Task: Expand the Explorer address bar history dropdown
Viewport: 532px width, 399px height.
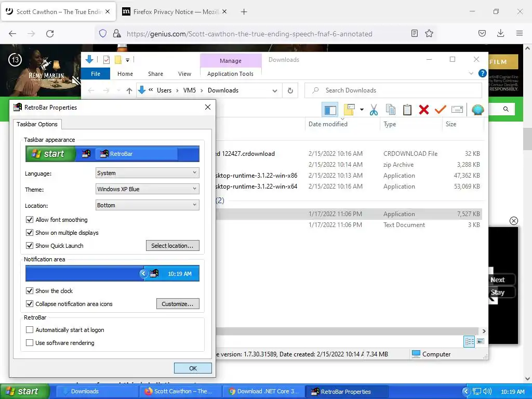Action: tap(275, 91)
